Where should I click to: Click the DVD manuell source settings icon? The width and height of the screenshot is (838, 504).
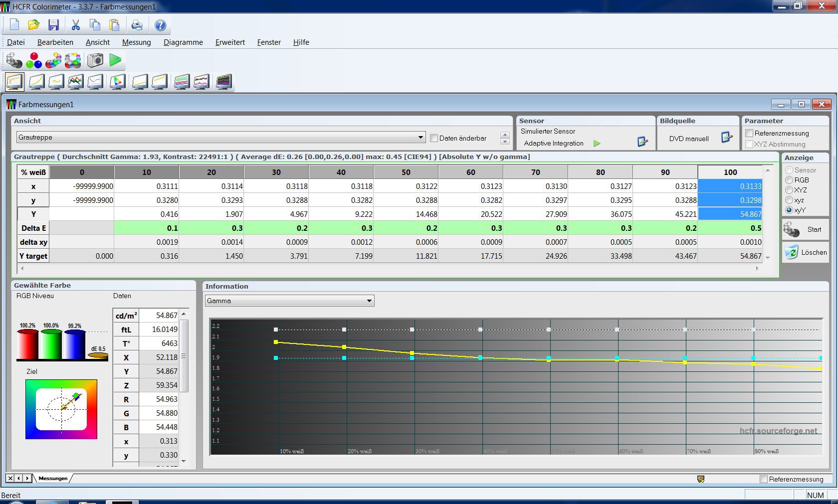click(727, 138)
